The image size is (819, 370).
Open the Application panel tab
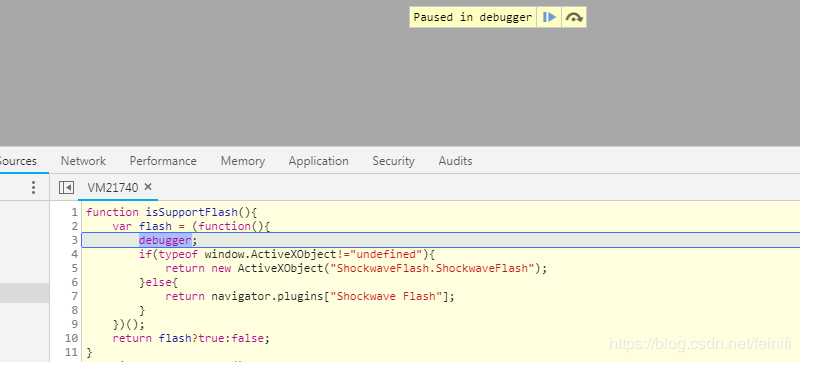tap(318, 161)
